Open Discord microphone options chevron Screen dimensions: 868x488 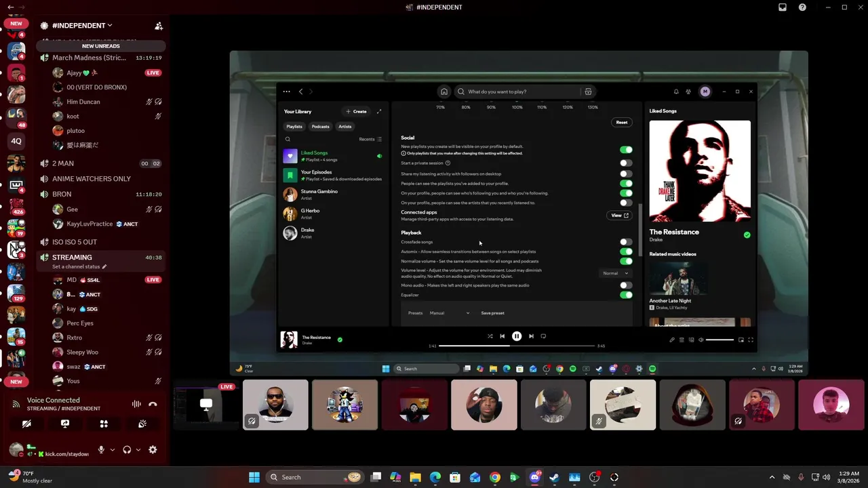coord(113,449)
